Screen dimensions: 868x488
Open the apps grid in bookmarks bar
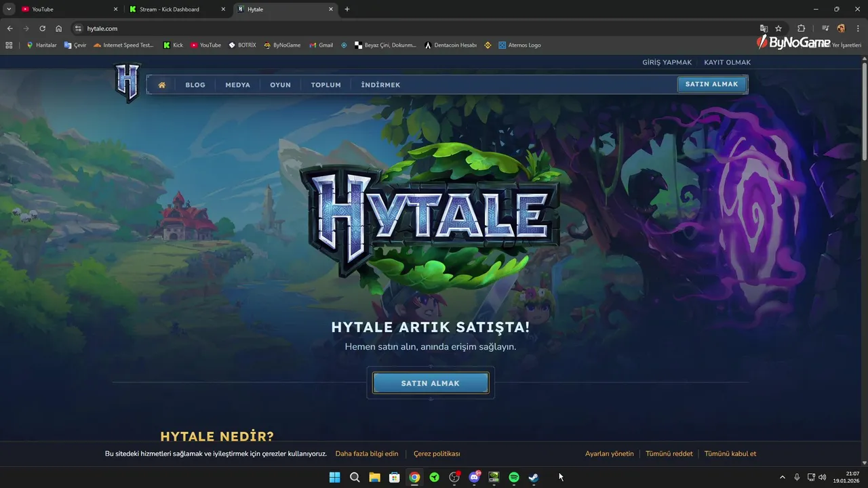pos(9,45)
